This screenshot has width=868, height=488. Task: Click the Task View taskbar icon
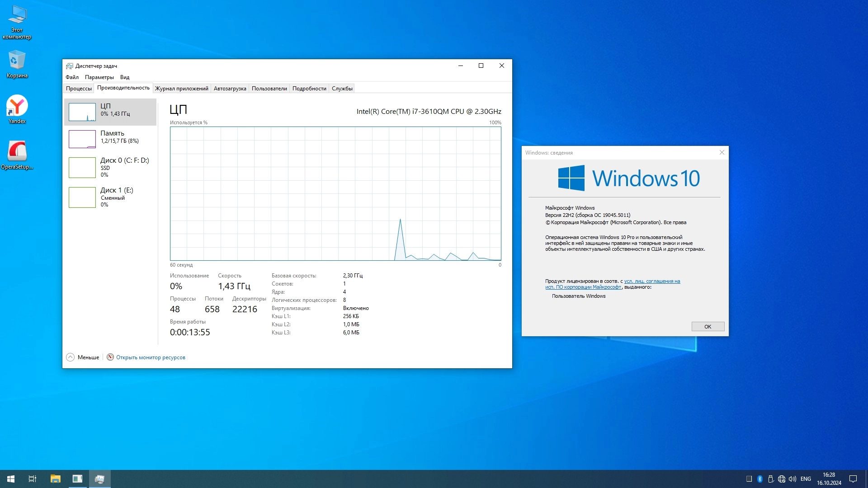tap(33, 479)
